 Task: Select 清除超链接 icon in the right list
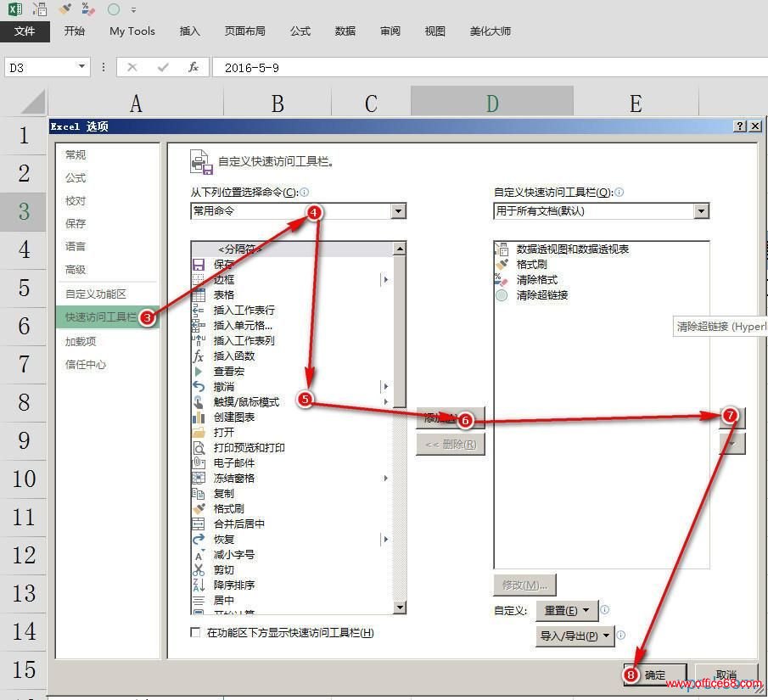pyautogui.click(x=502, y=295)
